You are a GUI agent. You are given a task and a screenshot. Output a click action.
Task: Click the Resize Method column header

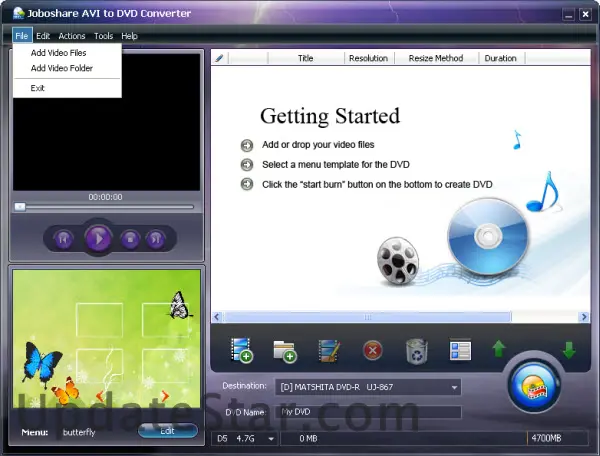[x=436, y=58]
